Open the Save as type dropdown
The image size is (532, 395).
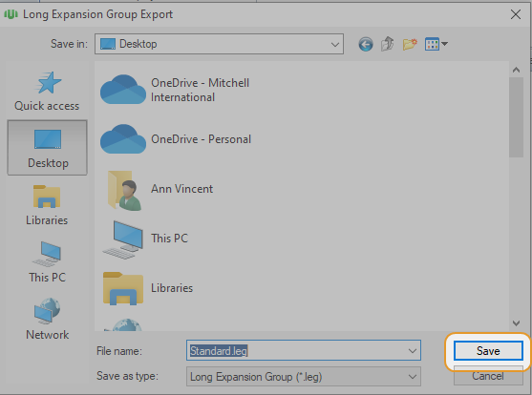(304, 376)
